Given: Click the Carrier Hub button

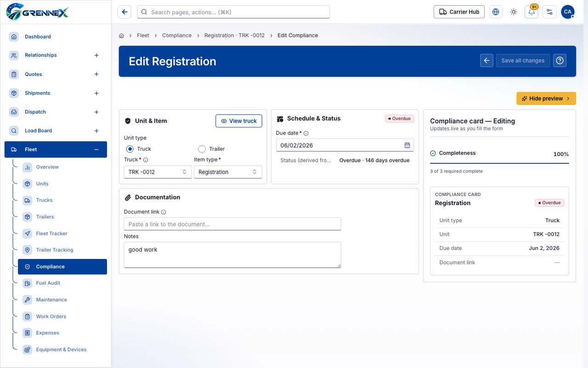Looking at the screenshot, I should pyautogui.click(x=459, y=12).
